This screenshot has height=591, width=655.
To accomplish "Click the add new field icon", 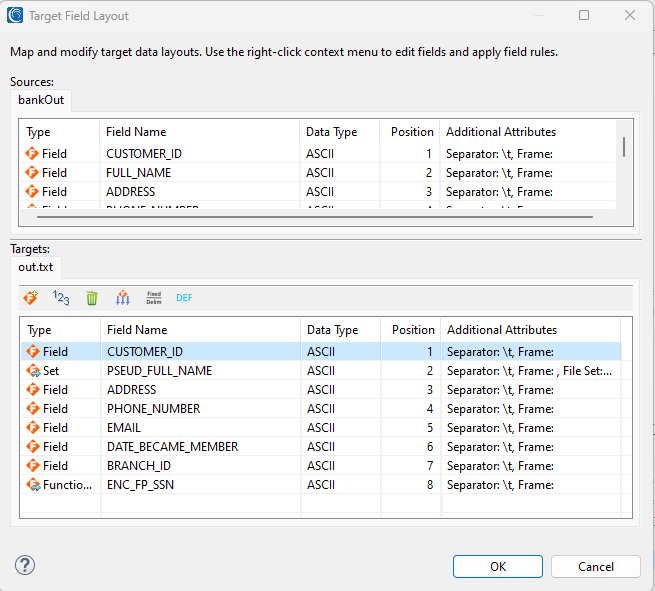I will [x=32, y=297].
